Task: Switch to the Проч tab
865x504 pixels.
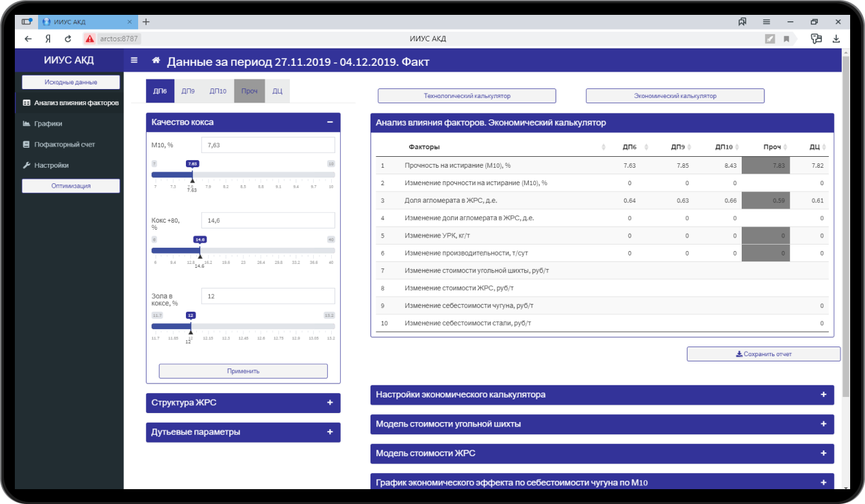Action: 250,91
